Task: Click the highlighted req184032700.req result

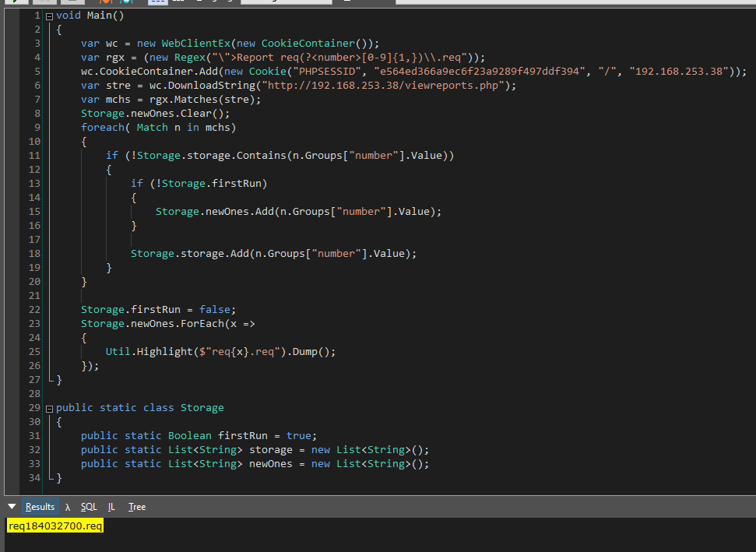Action: [55, 526]
